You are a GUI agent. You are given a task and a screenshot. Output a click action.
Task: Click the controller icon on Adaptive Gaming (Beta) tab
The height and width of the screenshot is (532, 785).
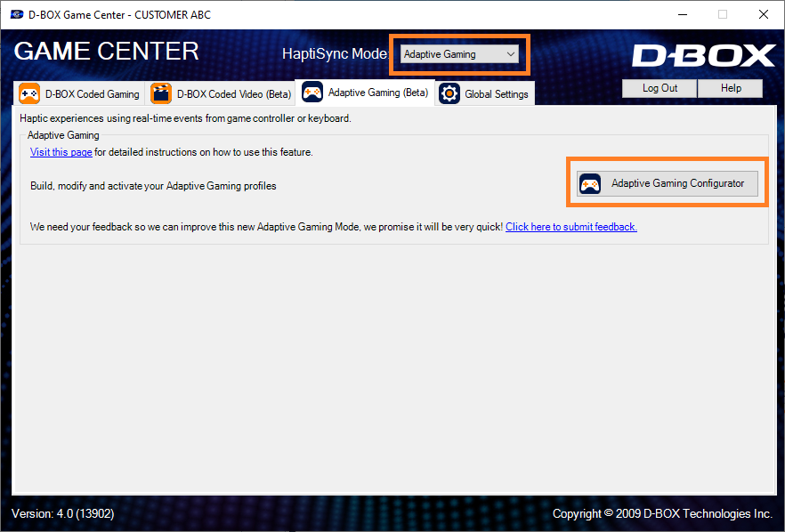(x=312, y=93)
